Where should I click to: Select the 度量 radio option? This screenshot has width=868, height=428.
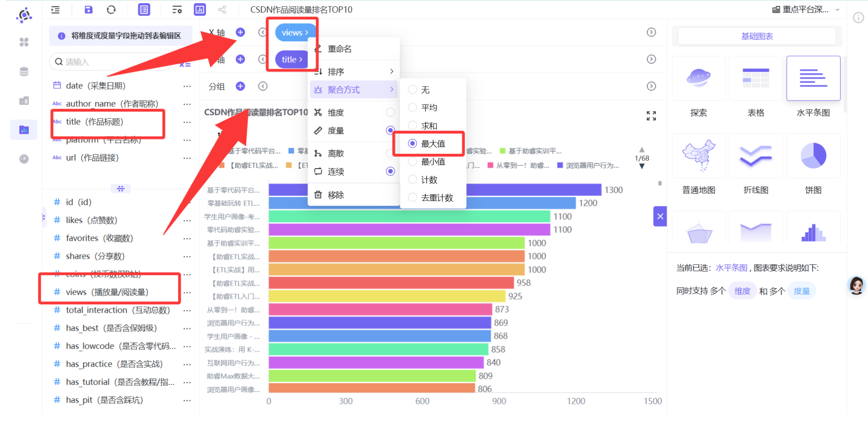(x=390, y=131)
